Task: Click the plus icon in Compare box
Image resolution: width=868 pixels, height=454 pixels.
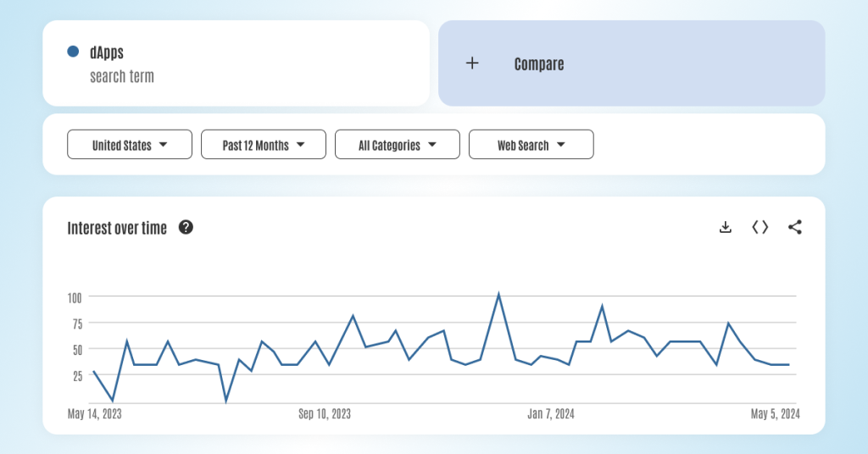Action: 472,64
